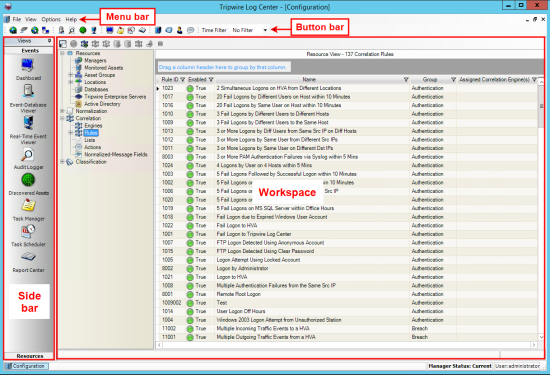Open the Audit Logger
The height and width of the screenshot is (375, 550).
click(x=28, y=158)
